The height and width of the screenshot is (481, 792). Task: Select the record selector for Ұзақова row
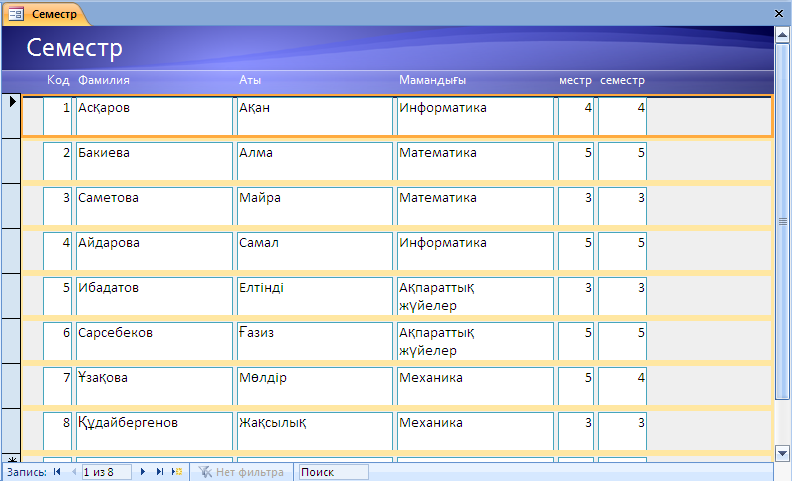pyautogui.click(x=11, y=386)
